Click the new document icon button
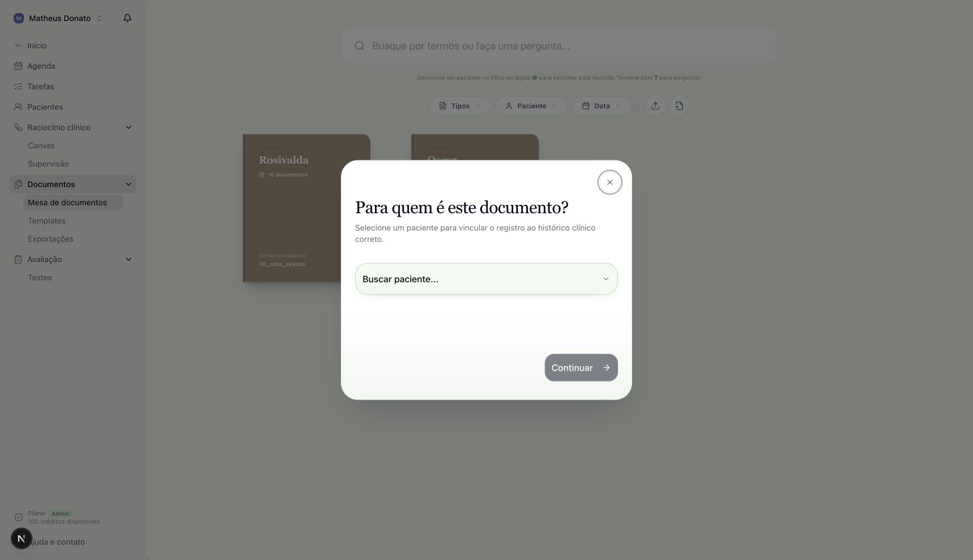Viewport: 973px width, 560px height. pyautogui.click(x=679, y=106)
